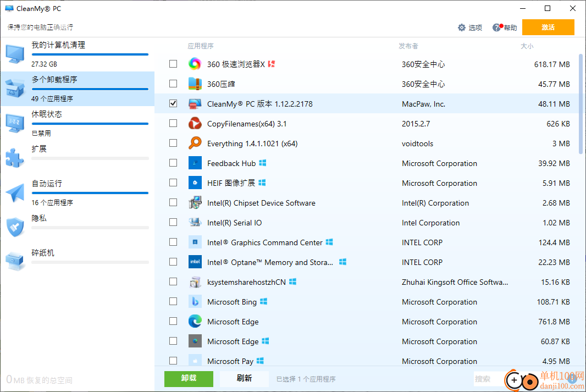Open the 扩展 section
The image size is (586, 392).
(x=78, y=158)
